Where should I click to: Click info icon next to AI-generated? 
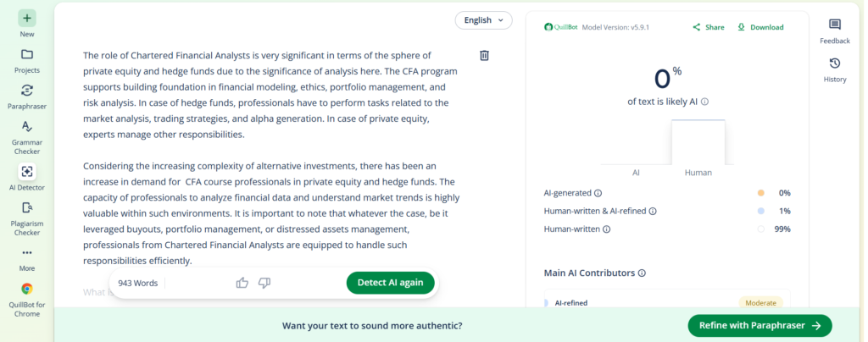point(598,193)
